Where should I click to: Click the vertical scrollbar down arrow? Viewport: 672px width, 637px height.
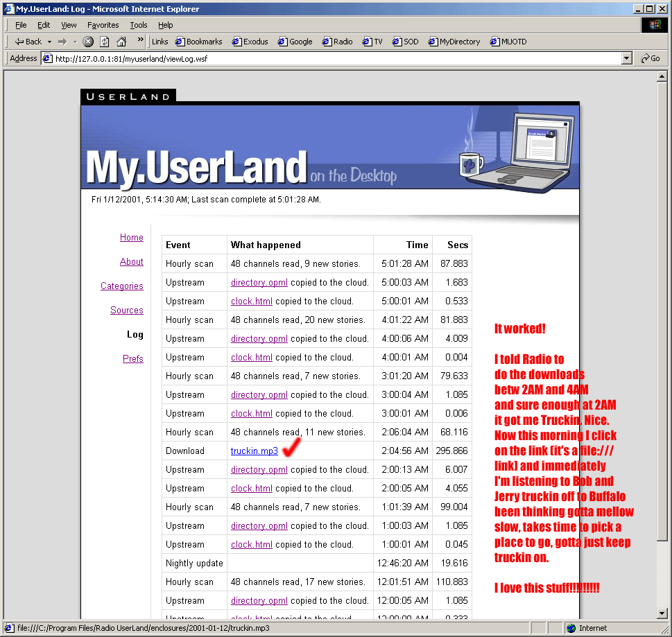663,613
